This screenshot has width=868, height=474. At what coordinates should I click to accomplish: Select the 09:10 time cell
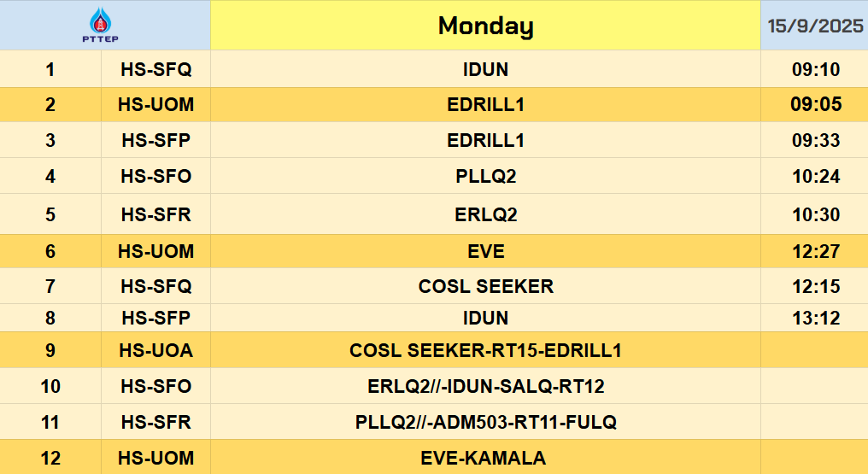(815, 69)
